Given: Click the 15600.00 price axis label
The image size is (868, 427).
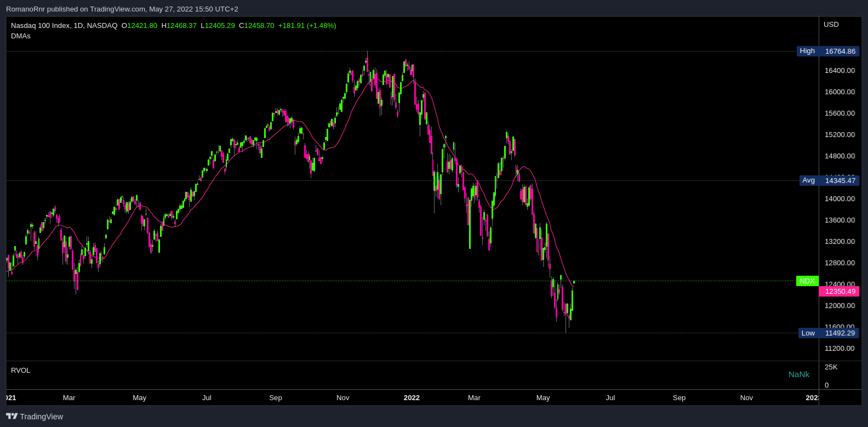Looking at the screenshot, I should (x=840, y=113).
